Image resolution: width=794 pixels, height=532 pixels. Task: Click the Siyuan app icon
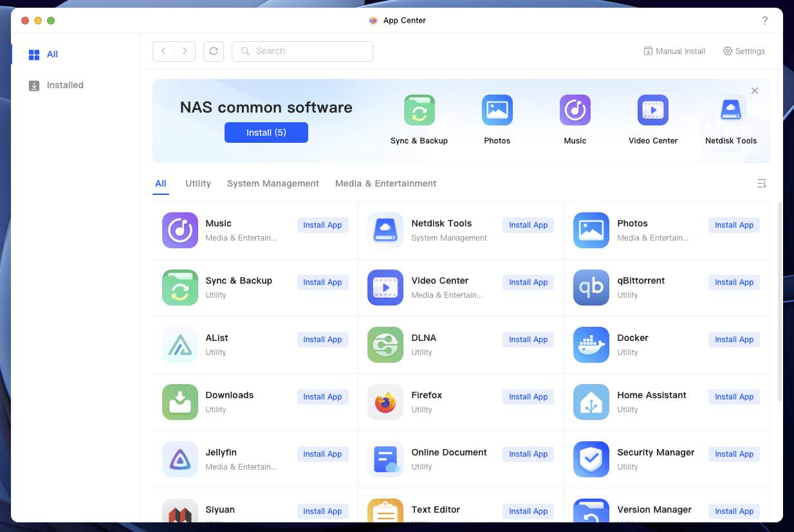[x=180, y=511]
